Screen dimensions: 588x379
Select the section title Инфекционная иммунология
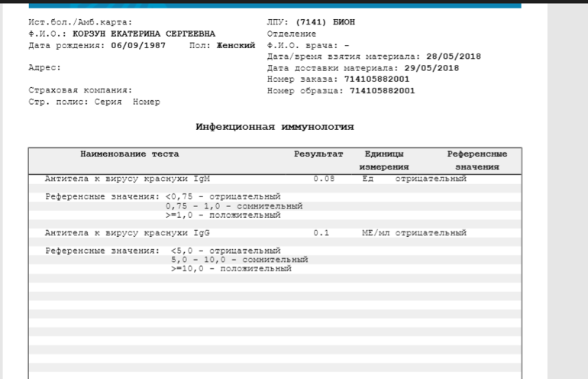coord(275,127)
